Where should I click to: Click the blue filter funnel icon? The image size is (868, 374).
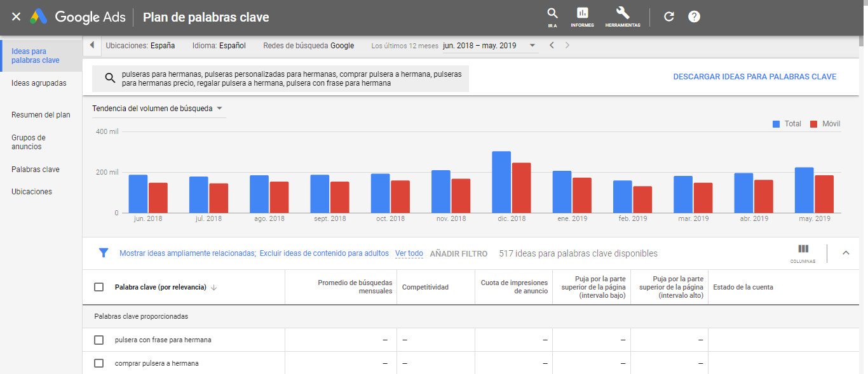point(104,253)
